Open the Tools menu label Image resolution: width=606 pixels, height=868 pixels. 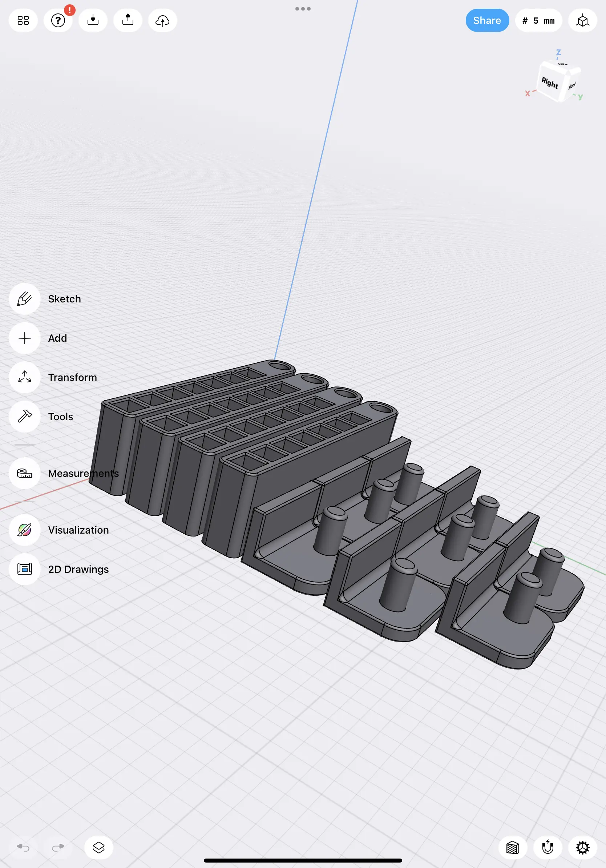[60, 417]
